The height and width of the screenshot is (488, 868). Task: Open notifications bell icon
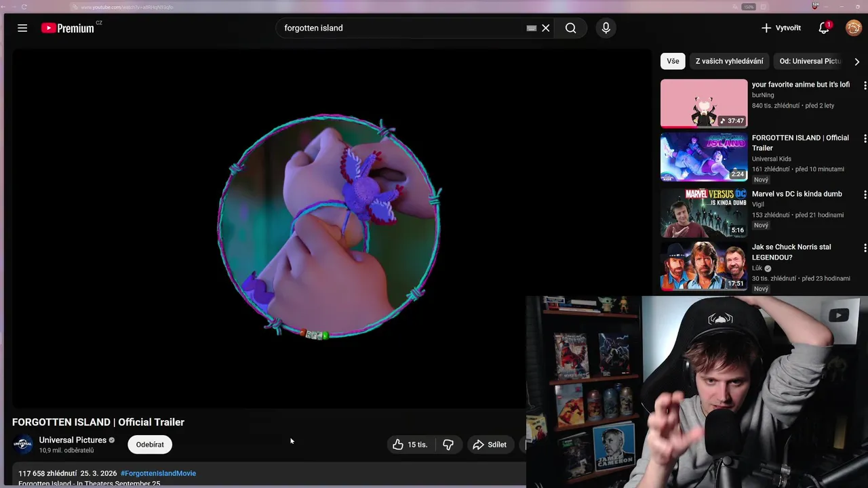tap(824, 28)
